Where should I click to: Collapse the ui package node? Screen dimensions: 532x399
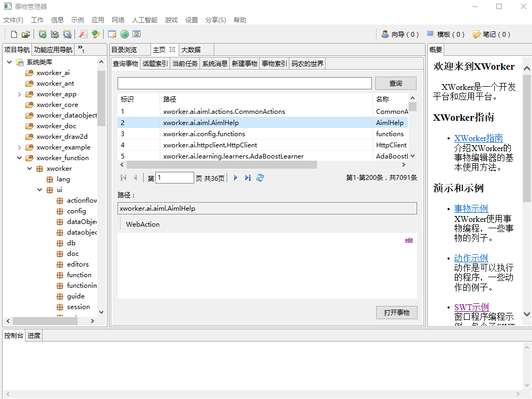[40, 190]
